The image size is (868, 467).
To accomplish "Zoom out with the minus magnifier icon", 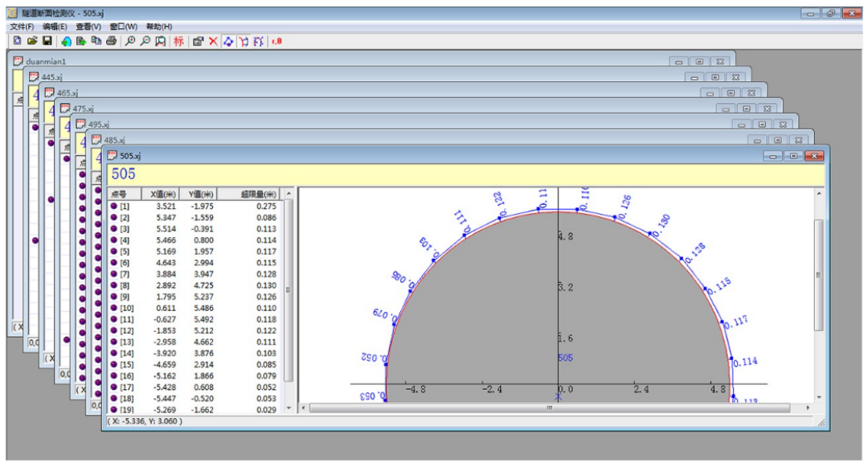I will pos(145,41).
